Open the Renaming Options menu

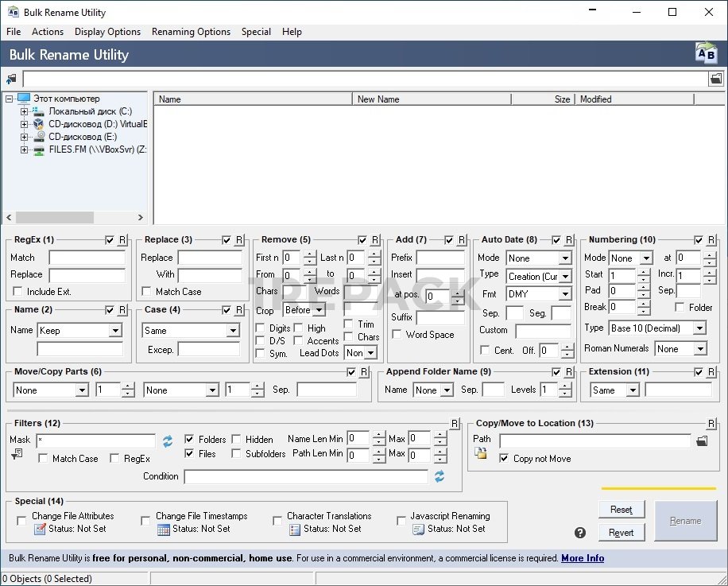click(x=191, y=32)
